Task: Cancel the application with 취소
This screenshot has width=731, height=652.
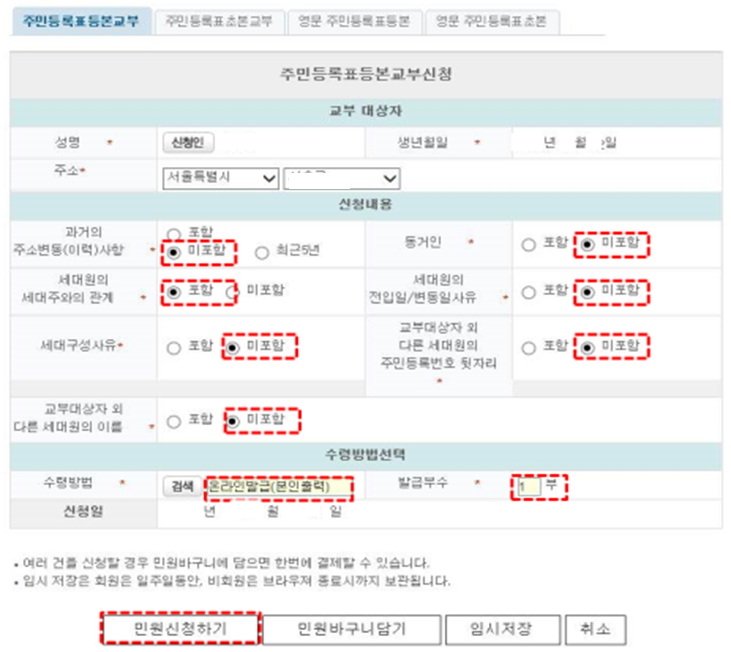Action: [595, 629]
